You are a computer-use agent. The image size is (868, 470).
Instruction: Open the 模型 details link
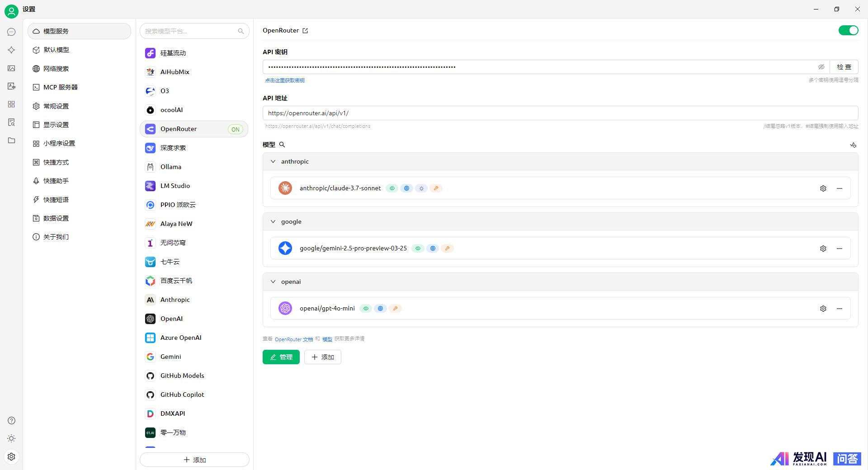coord(327,339)
